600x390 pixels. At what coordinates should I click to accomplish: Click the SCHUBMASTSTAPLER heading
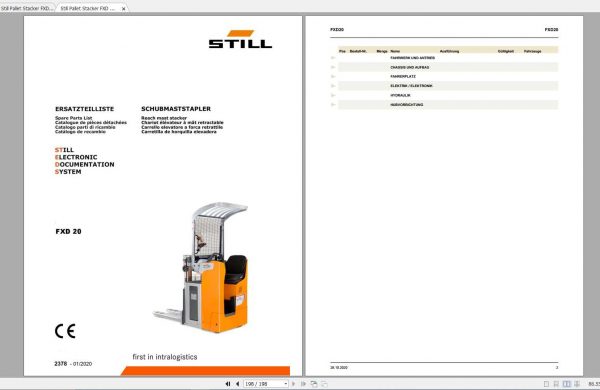click(x=176, y=109)
